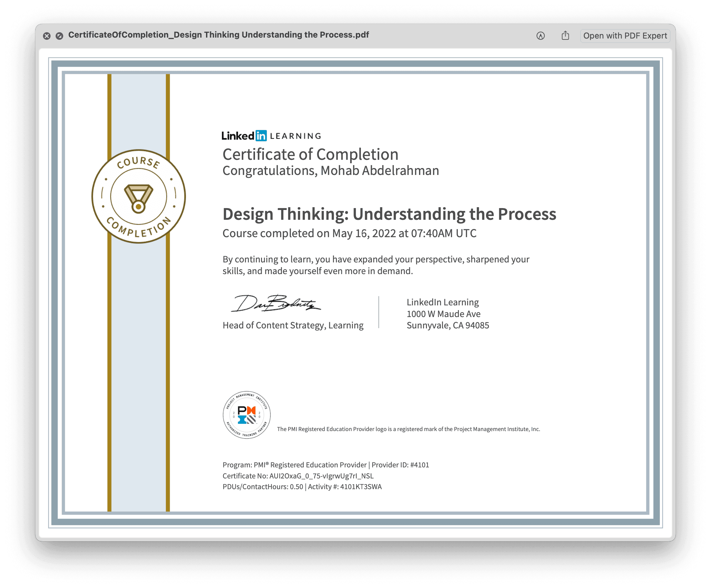Click the Markup pen icon
The image size is (711, 588).
(540, 35)
